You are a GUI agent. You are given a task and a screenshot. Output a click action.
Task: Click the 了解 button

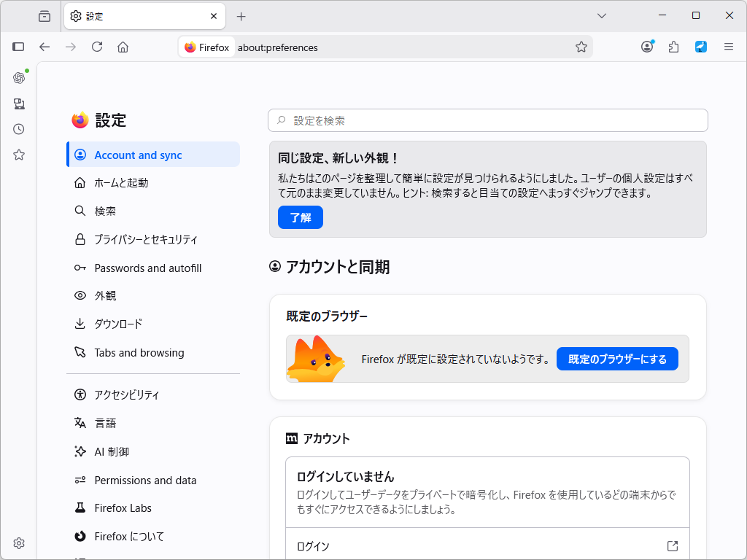point(301,217)
